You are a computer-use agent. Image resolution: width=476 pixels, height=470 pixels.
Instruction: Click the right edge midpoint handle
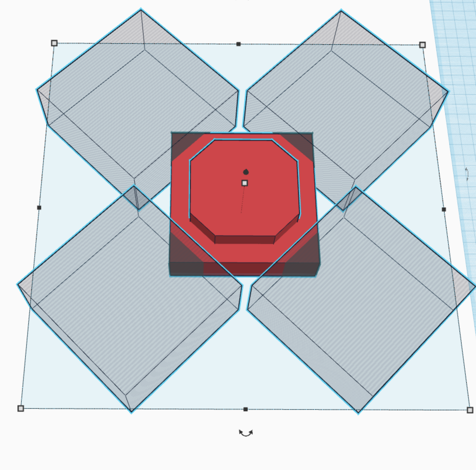coord(444,210)
